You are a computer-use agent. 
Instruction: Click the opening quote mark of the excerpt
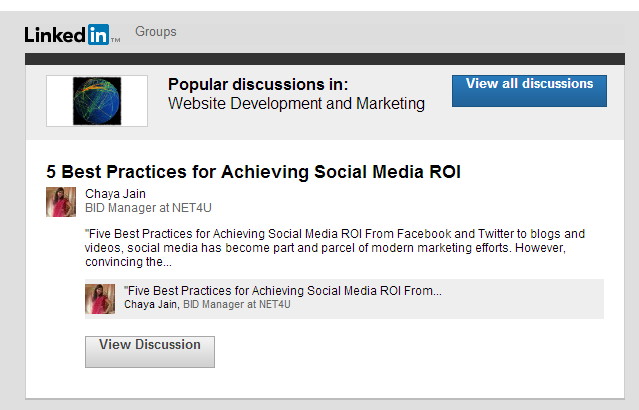pos(87,234)
